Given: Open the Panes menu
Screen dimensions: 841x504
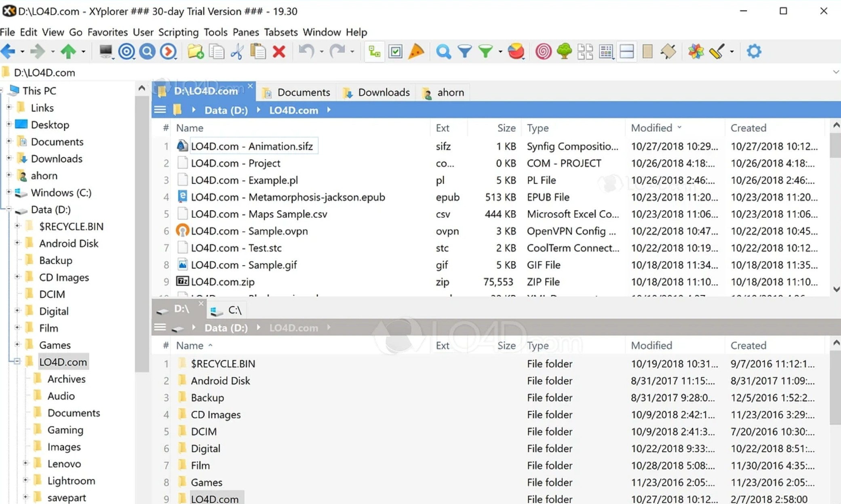Looking at the screenshot, I should pos(246,32).
